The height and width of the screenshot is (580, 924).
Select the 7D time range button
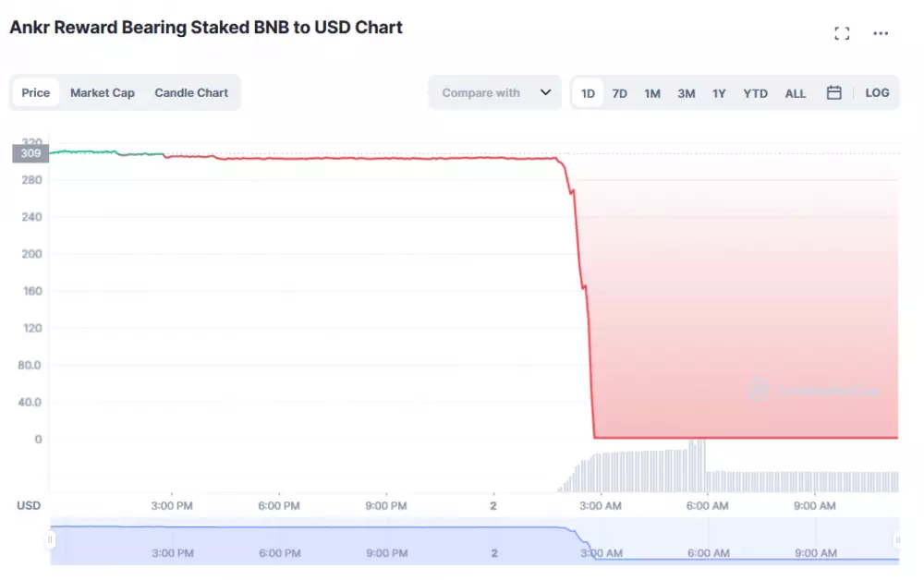(x=619, y=92)
